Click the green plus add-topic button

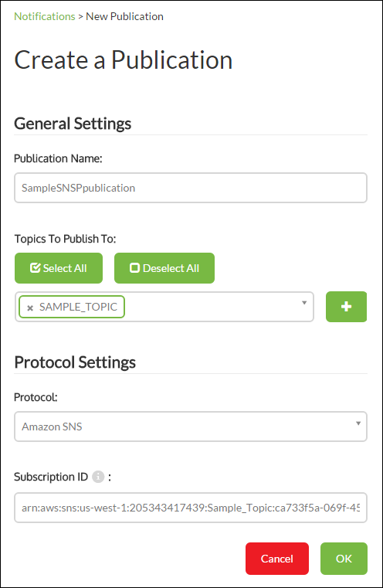coord(346,307)
